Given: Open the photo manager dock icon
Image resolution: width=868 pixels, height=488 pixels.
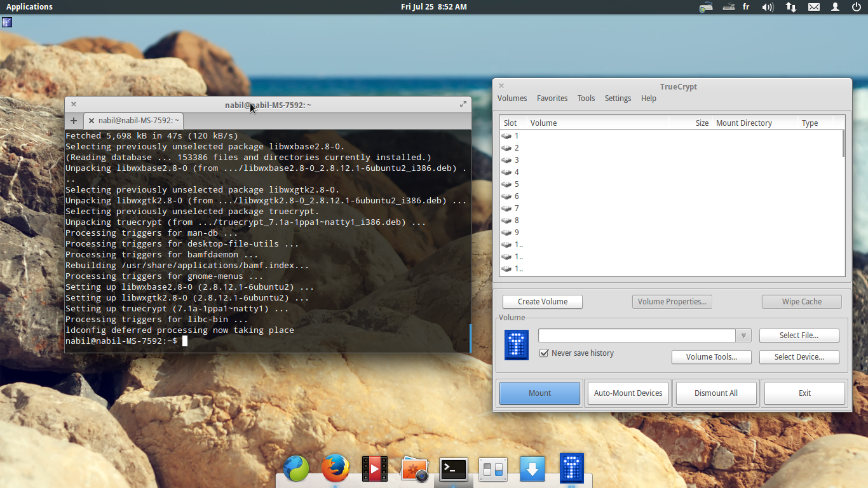Looking at the screenshot, I should point(414,470).
